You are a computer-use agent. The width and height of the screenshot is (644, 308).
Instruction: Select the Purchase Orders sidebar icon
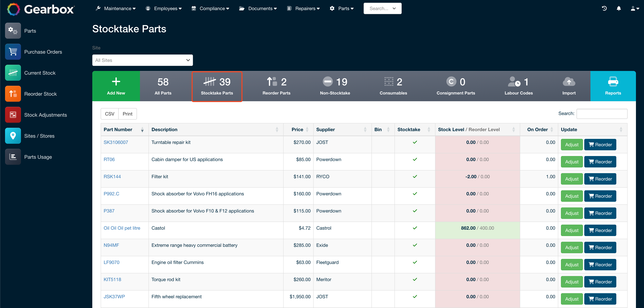pos(13,52)
